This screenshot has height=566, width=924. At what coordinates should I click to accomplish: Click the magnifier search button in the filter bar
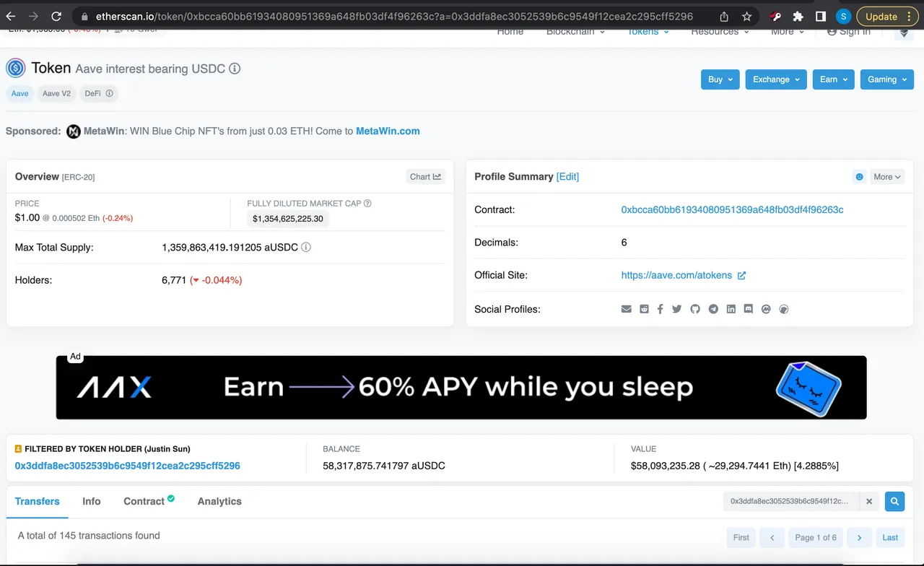pos(894,501)
